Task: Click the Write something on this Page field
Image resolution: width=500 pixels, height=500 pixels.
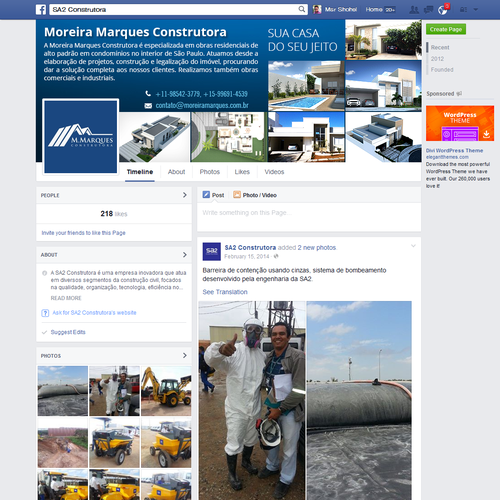Action: click(x=309, y=217)
